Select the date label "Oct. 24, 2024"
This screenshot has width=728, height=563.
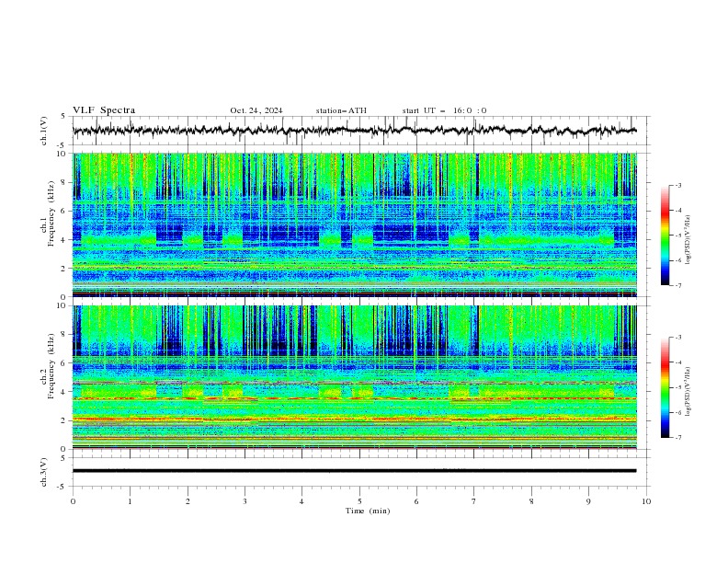[256, 110]
